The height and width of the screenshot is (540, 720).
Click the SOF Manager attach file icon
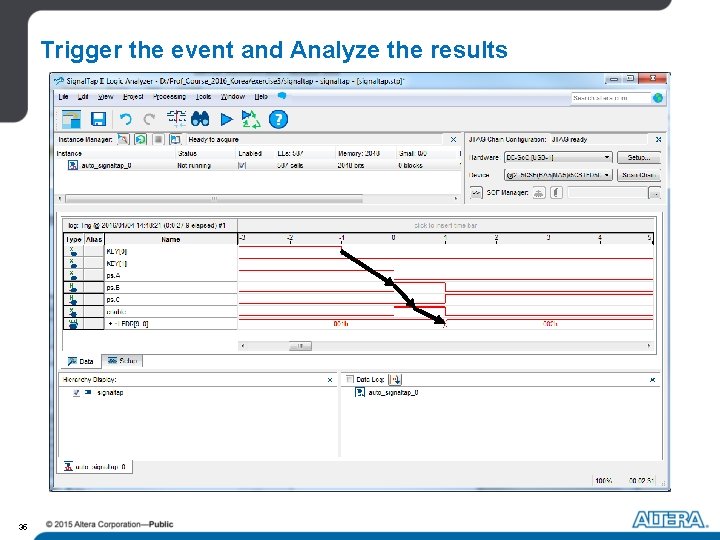[556, 193]
